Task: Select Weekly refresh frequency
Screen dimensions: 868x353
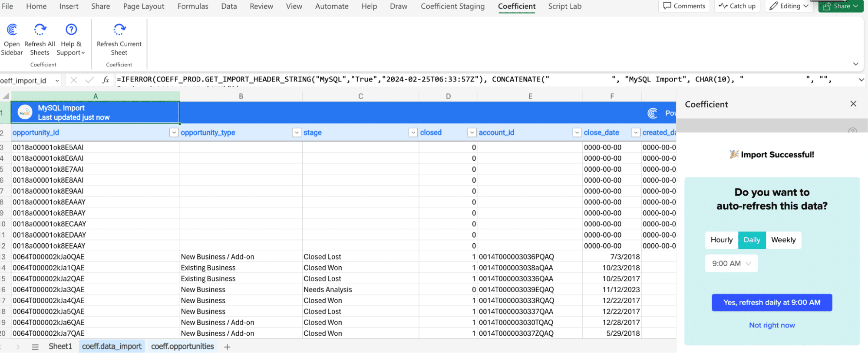Action: tap(783, 240)
